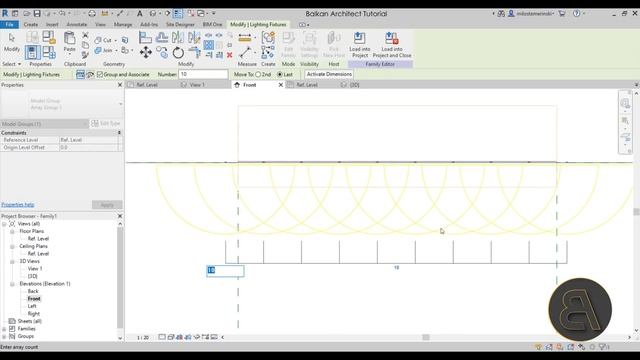Switch to the Manage ribbon tab
Screen dimensions: 640x360
click(x=123, y=24)
